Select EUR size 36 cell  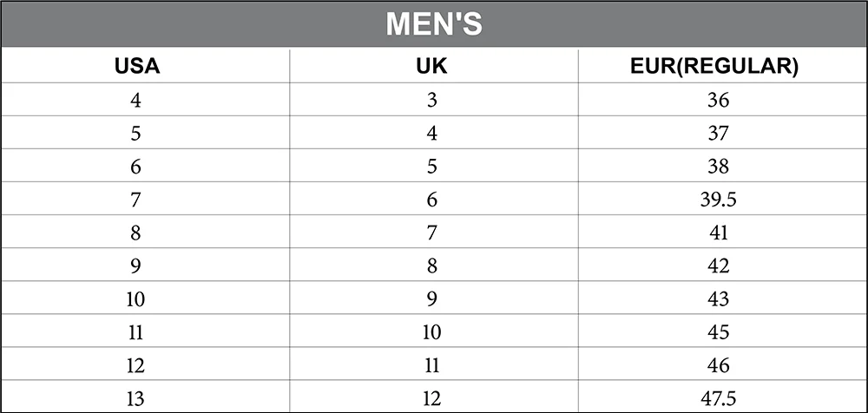[718, 101]
